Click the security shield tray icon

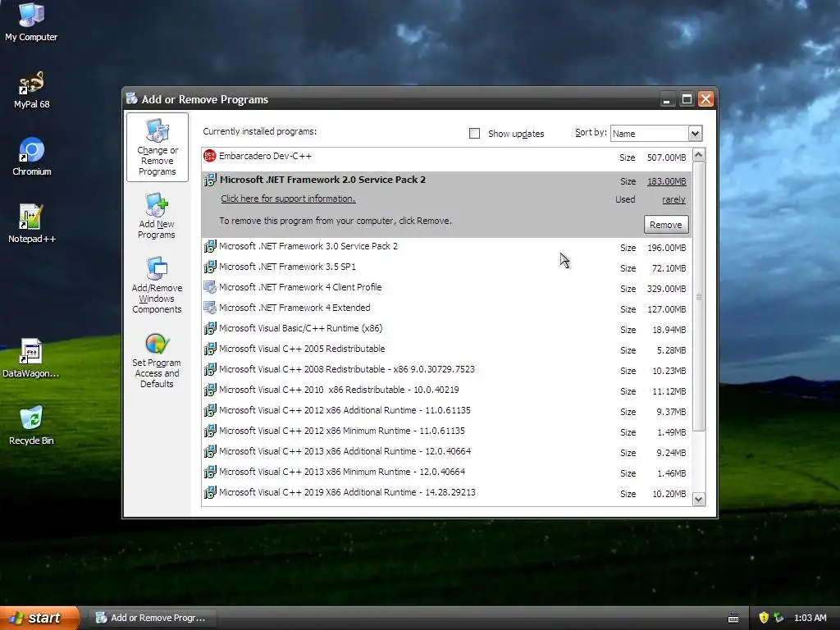point(764,618)
